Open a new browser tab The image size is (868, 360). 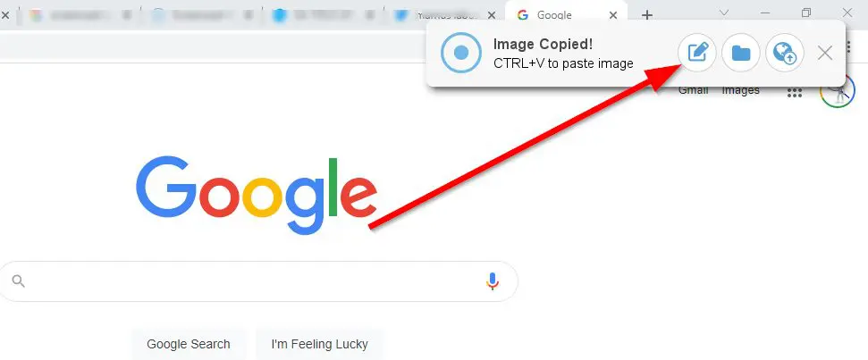(646, 15)
